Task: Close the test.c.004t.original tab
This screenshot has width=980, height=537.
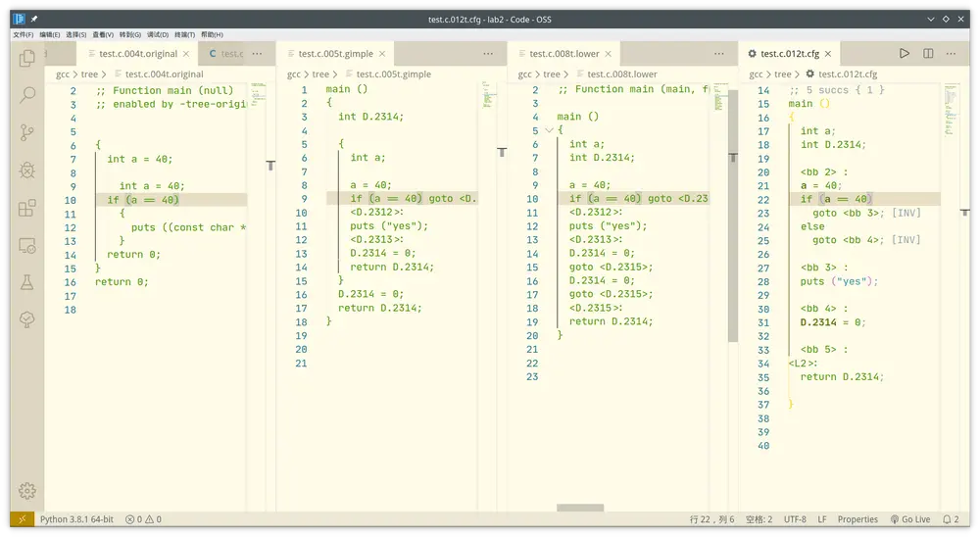Action: [185, 54]
